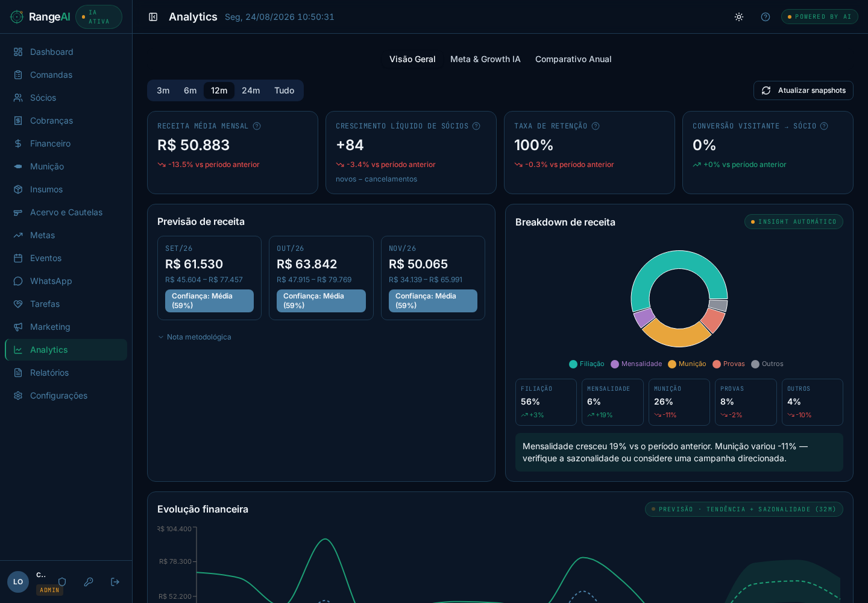Click the SET/26 forecast card
The height and width of the screenshot is (603, 868).
pyautogui.click(x=209, y=278)
